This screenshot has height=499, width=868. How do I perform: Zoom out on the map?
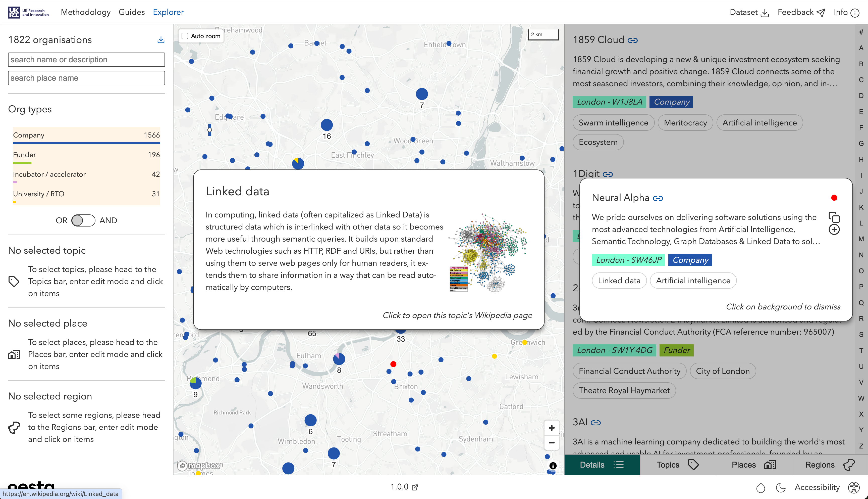click(x=551, y=442)
